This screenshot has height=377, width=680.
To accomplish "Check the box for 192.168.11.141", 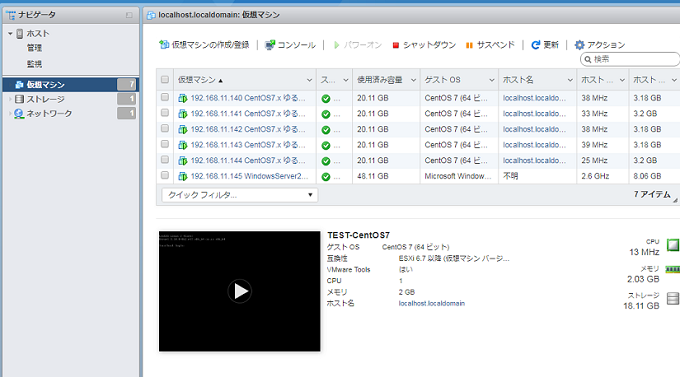I will coord(165,113).
